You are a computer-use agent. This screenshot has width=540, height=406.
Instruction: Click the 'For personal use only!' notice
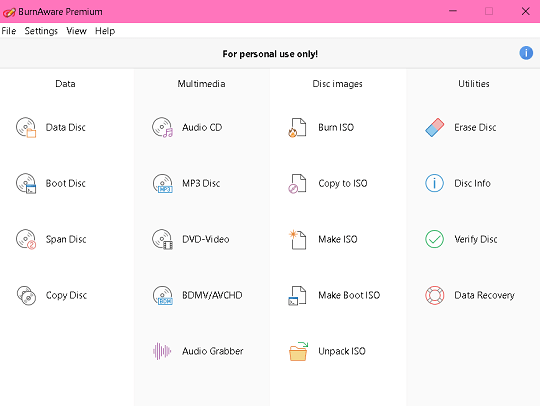(270, 54)
